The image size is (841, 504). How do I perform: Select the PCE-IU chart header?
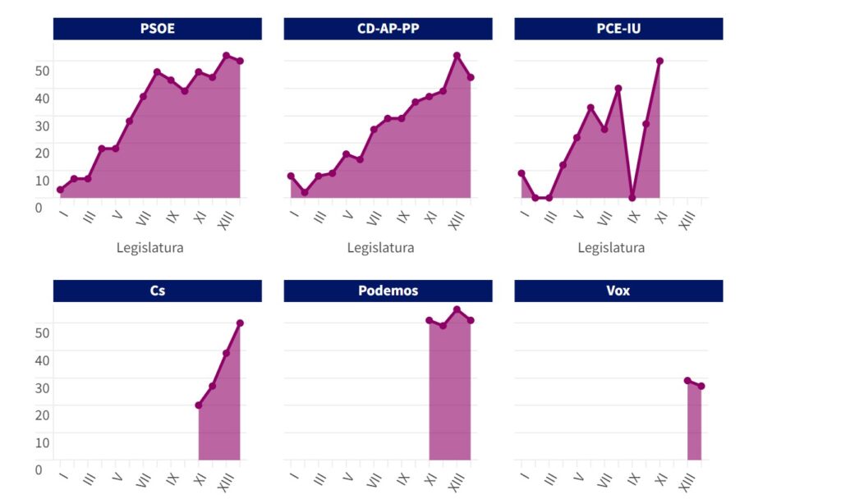[618, 29]
